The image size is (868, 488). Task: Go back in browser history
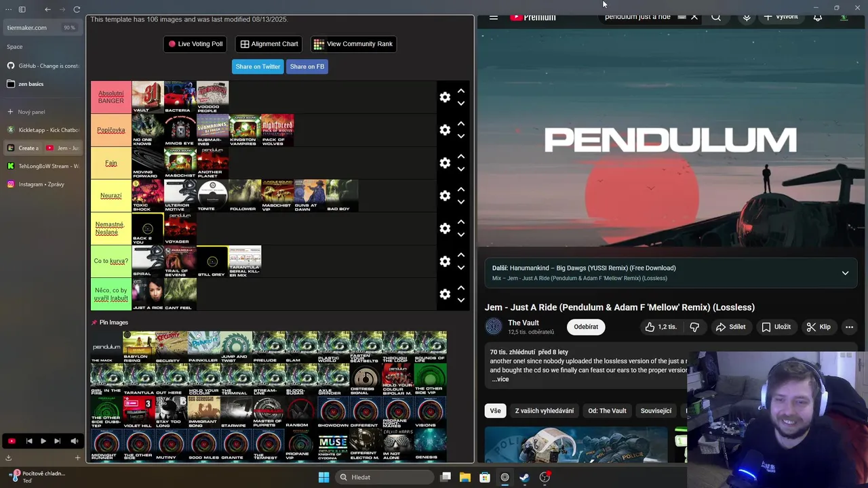click(x=47, y=9)
